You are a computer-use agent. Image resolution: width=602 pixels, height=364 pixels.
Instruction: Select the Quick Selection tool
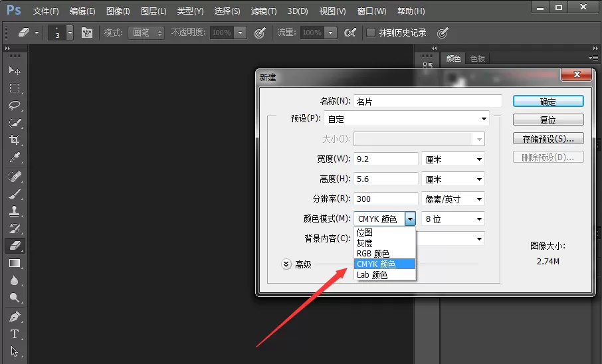(x=15, y=122)
